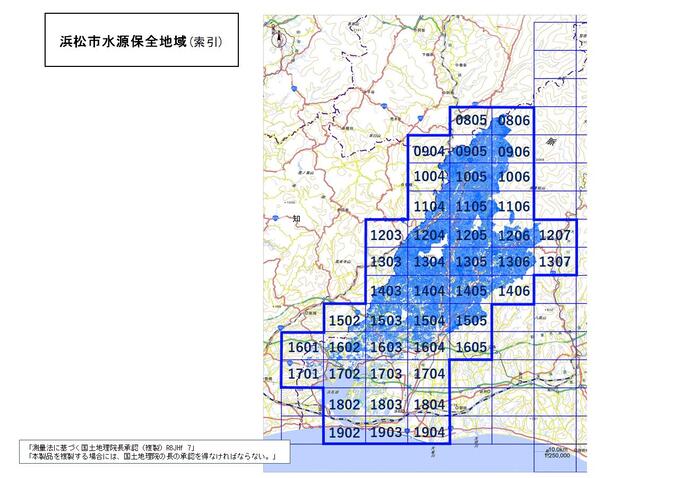Open section 1605 of the map
The height and width of the screenshot is (478, 690).
click(471, 346)
